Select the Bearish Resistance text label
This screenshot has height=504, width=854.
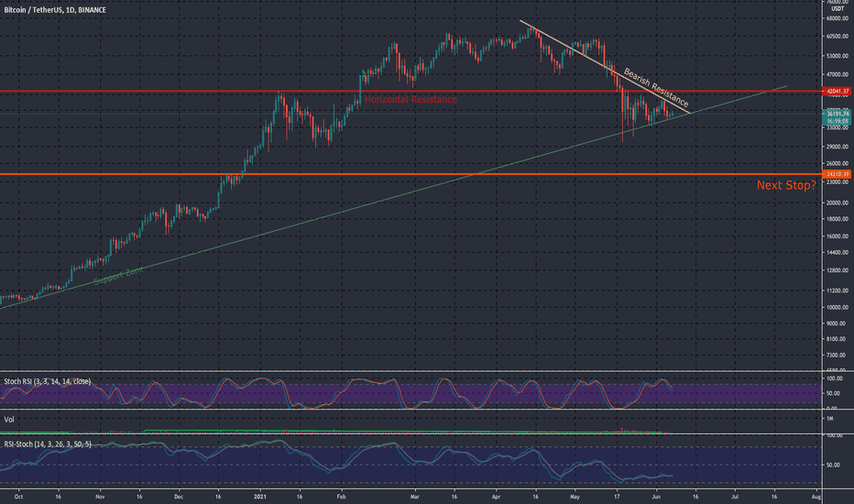tap(656, 87)
